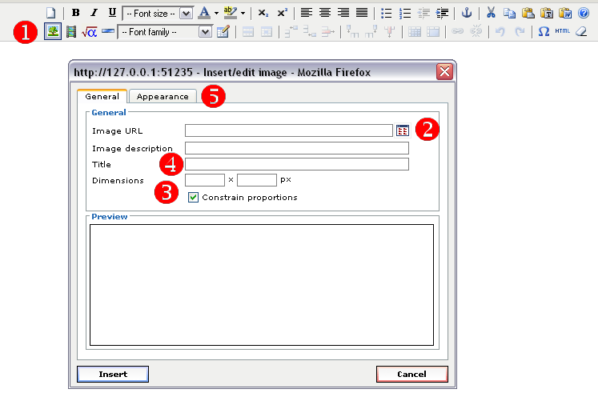
Task: Close the Insert/edit image dialog
Action: point(445,72)
